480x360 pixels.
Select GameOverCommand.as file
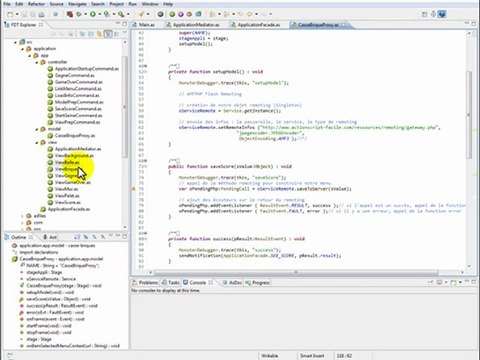pyautogui.click(x=78, y=82)
